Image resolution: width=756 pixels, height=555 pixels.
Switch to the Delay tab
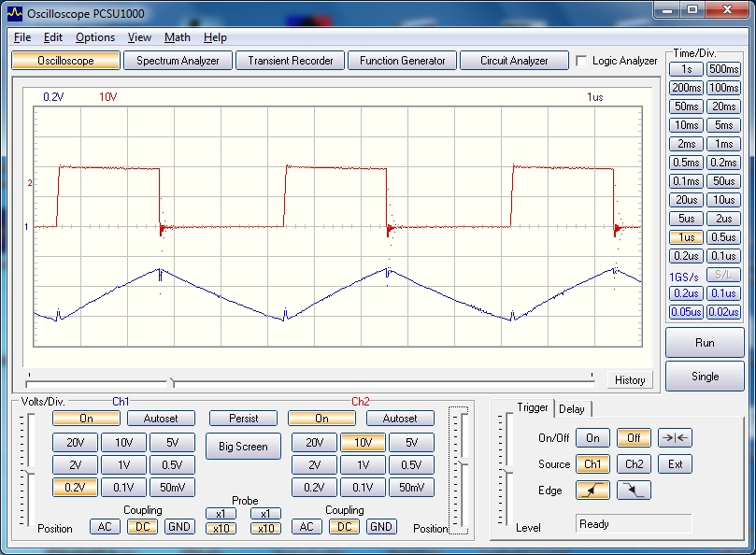point(571,409)
